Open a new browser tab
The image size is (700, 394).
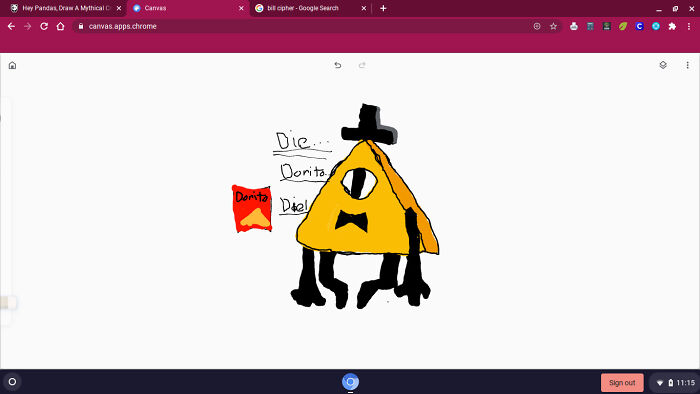click(x=383, y=8)
